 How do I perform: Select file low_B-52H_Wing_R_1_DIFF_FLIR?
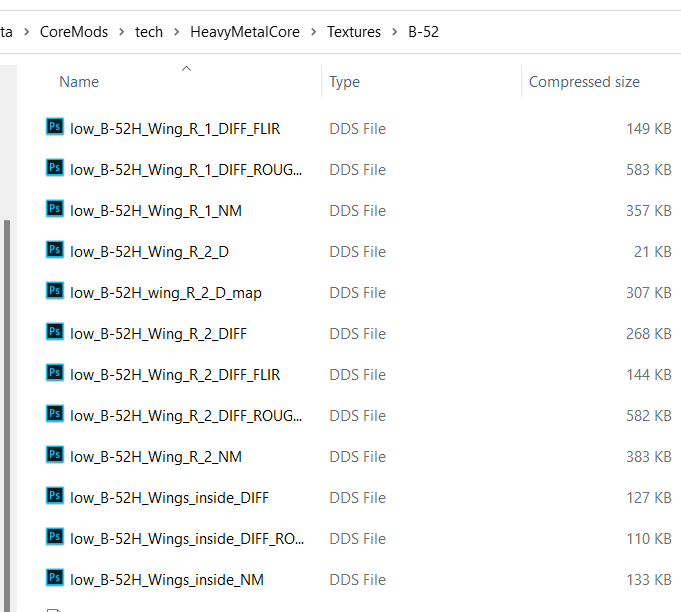coord(175,129)
